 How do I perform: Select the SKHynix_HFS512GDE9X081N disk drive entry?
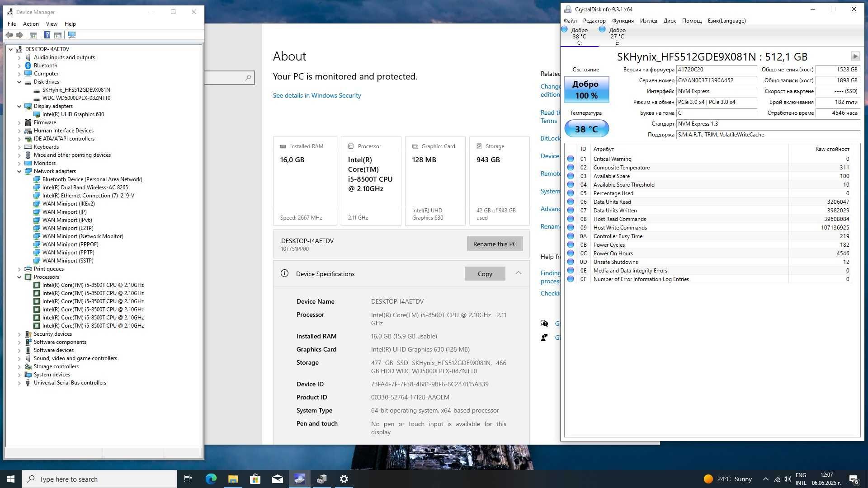pyautogui.click(x=76, y=90)
